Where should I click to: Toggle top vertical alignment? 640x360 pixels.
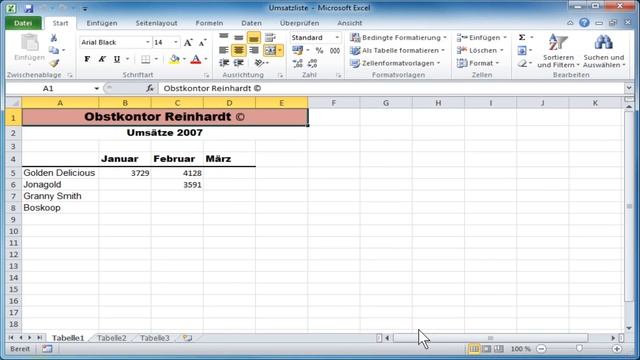point(224,38)
